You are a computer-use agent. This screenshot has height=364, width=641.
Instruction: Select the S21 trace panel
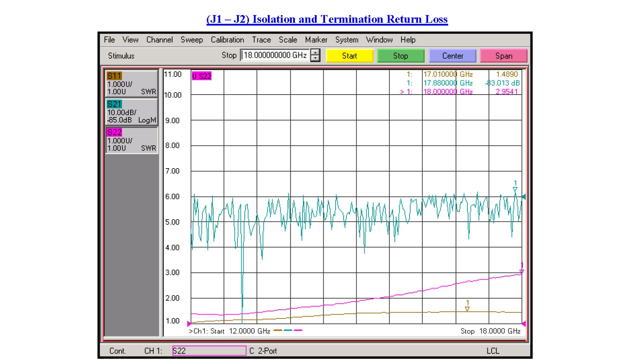[131, 111]
